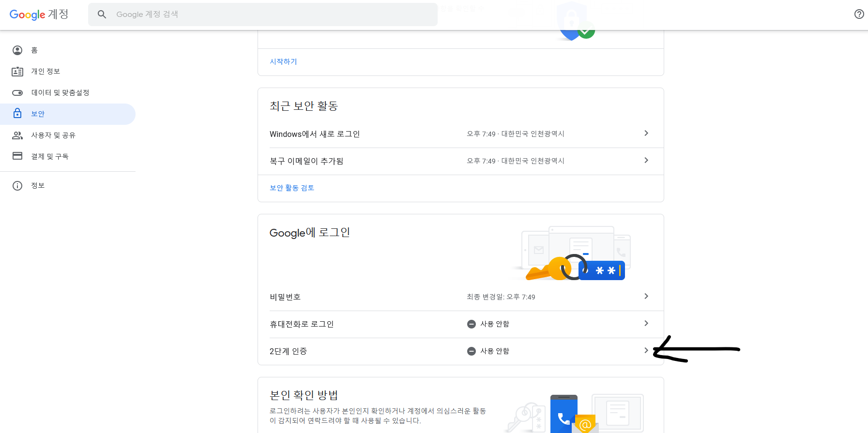Click the search magnifier icon
868x433 pixels.
(102, 15)
